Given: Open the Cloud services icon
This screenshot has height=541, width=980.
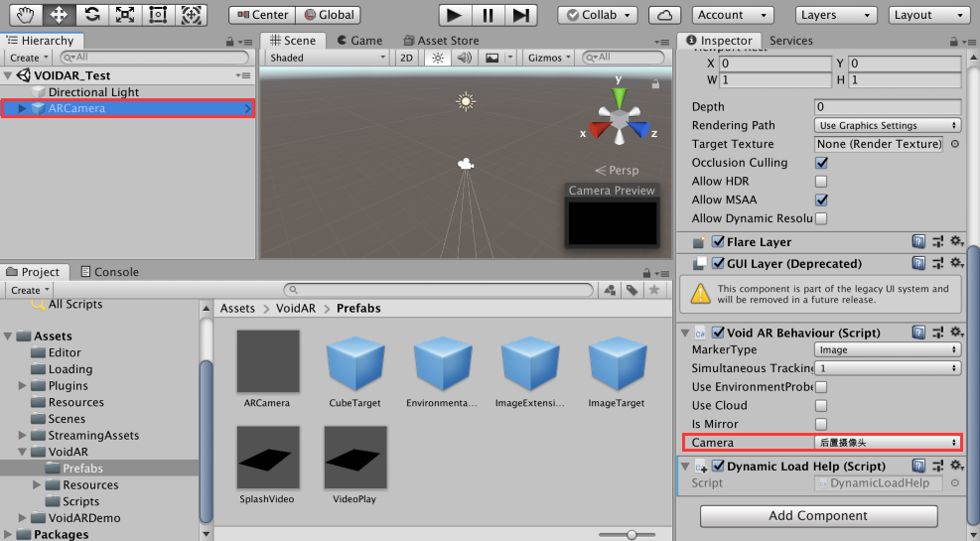Looking at the screenshot, I should (x=664, y=15).
